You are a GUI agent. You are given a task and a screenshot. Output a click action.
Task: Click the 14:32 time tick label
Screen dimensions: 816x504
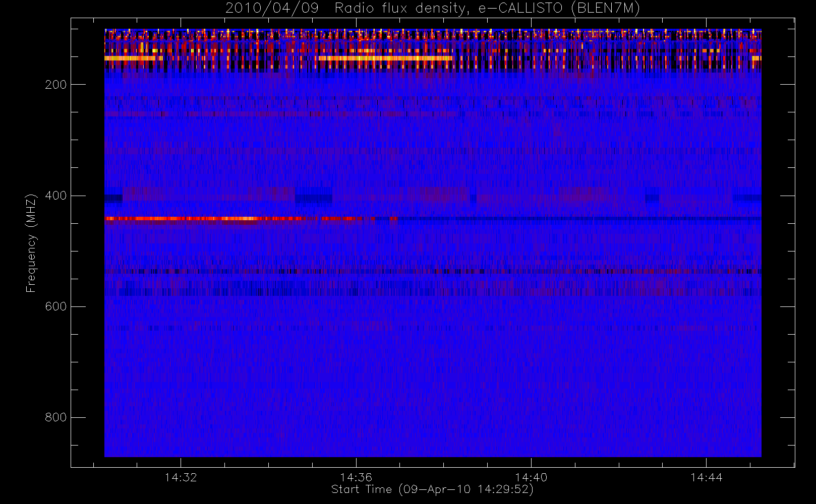pyautogui.click(x=181, y=477)
